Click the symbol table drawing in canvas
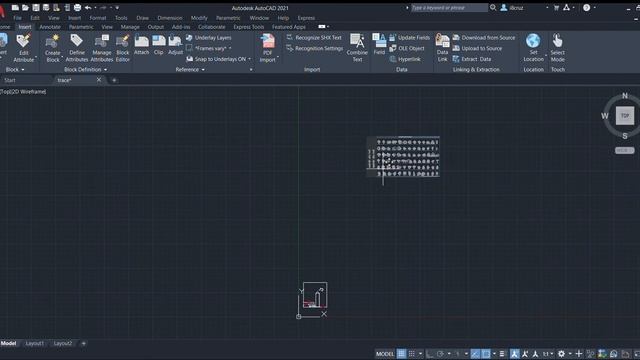Image resolution: width=640 pixels, height=360 pixels. click(403, 157)
